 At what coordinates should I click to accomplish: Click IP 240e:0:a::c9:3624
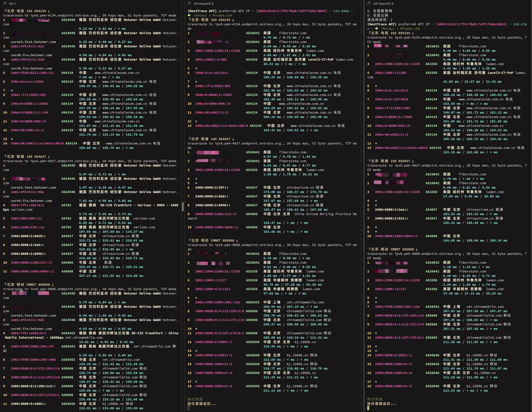pos(391,99)
